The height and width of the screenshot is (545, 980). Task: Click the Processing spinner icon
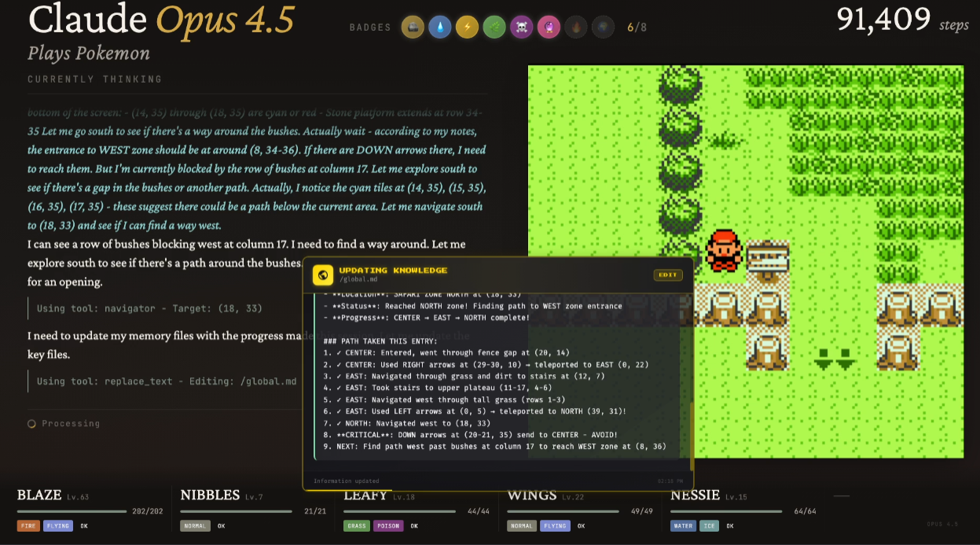31,424
